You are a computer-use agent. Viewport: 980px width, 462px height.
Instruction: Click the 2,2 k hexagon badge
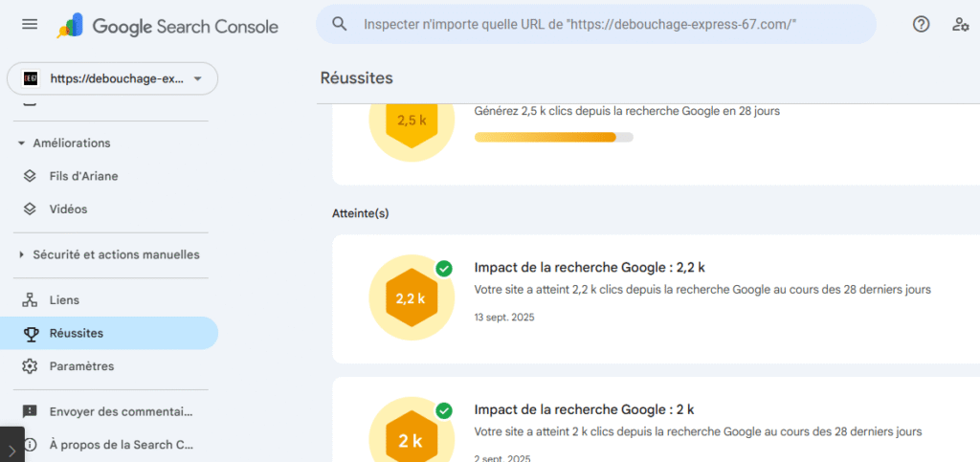[x=411, y=298]
